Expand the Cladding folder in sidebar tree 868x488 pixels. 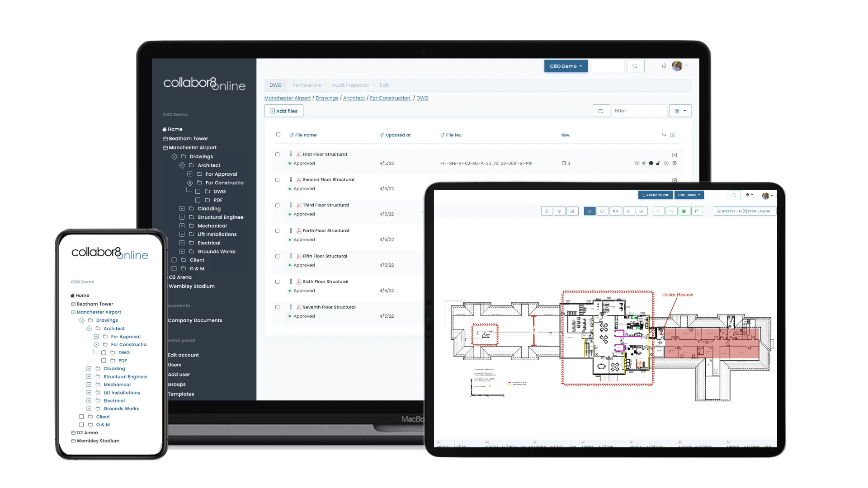click(x=182, y=209)
